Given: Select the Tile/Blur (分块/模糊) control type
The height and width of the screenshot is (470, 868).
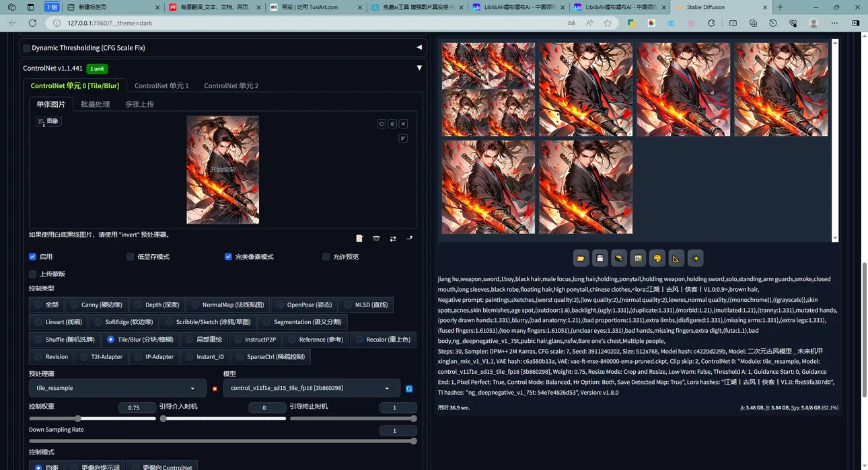Looking at the screenshot, I should click(x=140, y=340).
